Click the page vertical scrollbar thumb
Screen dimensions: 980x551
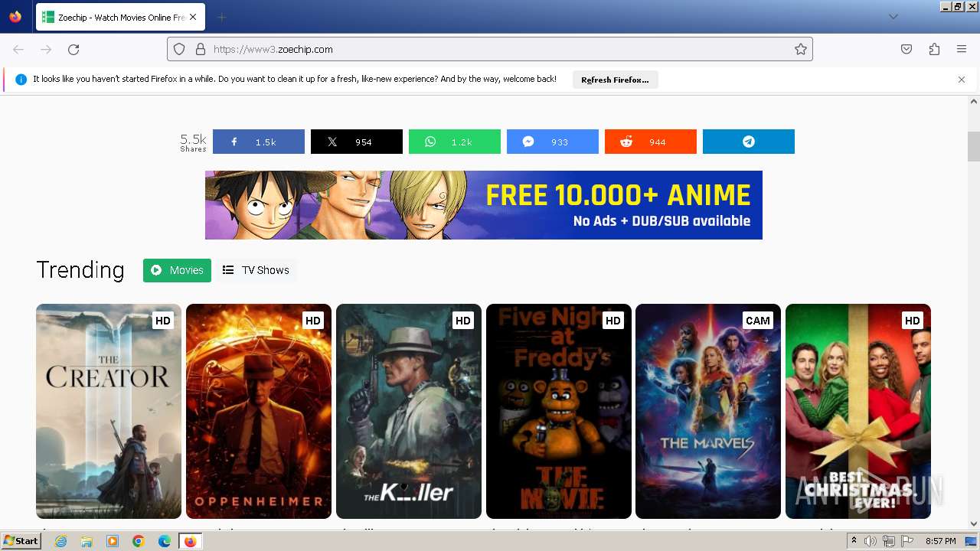[974, 146]
